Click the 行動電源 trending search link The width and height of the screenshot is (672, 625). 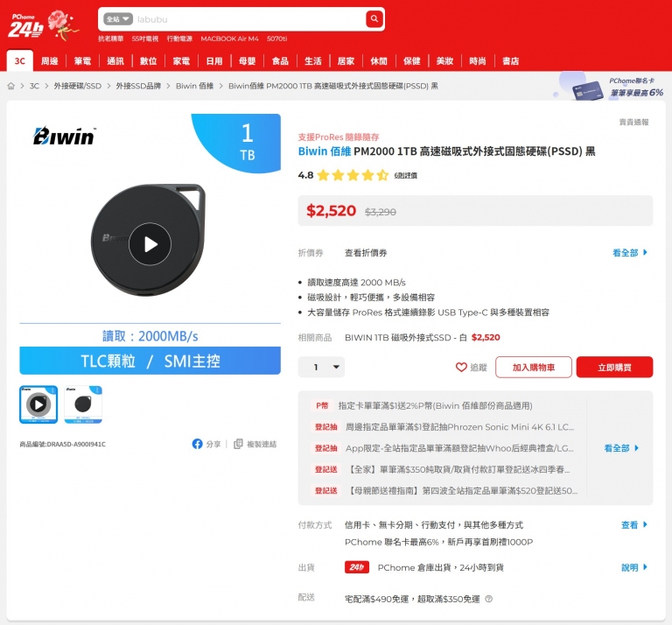tap(179, 39)
